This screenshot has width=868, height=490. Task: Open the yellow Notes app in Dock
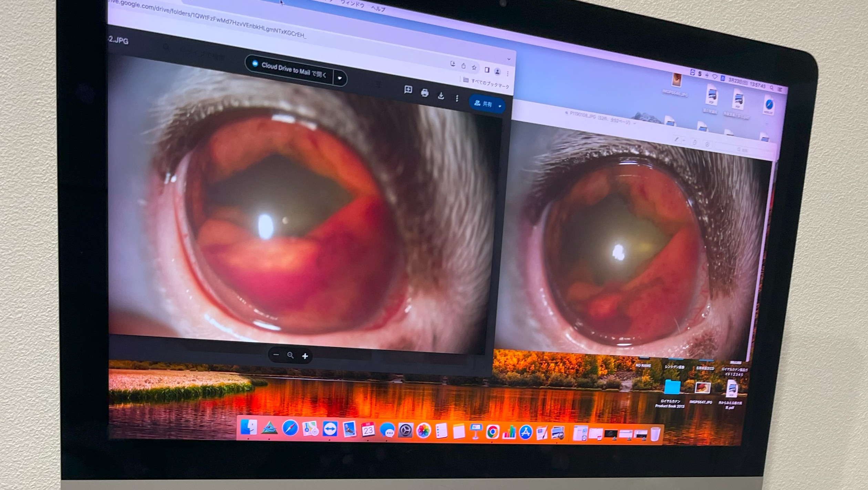pos(459,432)
